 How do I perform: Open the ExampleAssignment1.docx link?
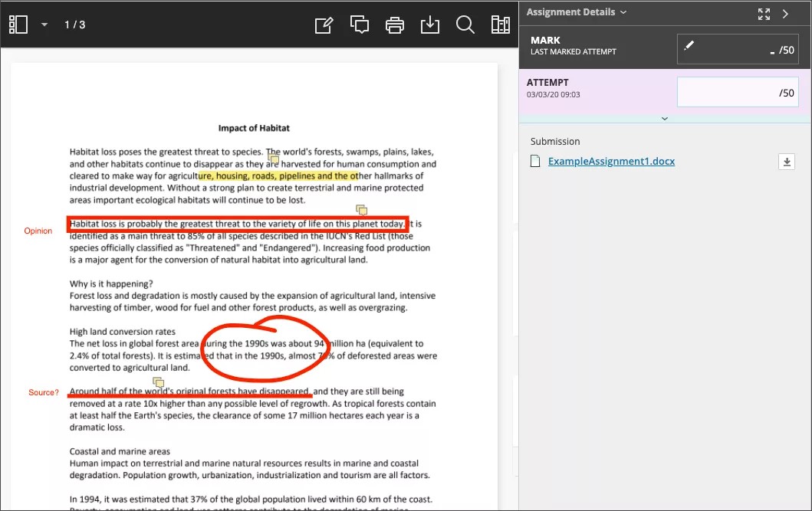(x=611, y=161)
